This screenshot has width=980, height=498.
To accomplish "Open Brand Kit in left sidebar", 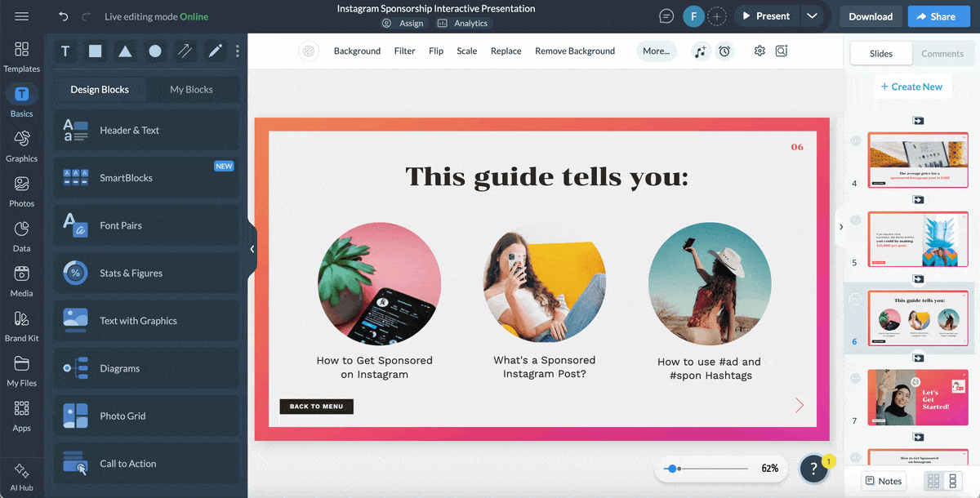I will click(22, 326).
